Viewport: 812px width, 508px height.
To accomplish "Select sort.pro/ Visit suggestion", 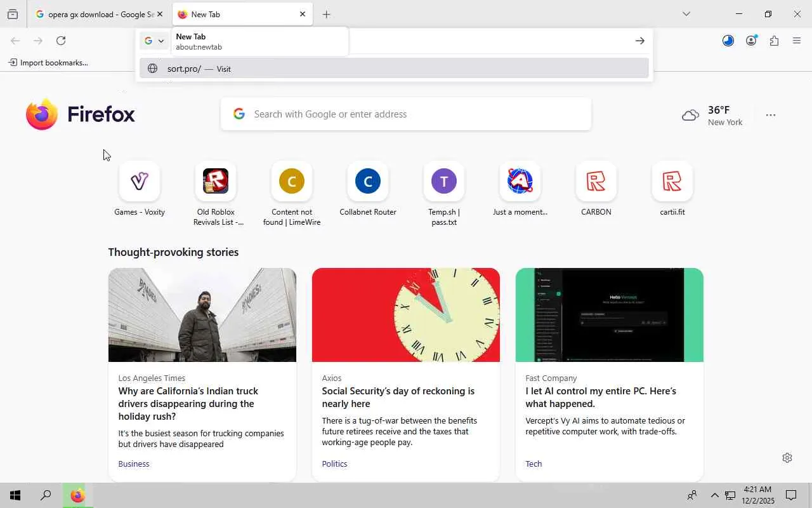I will [x=394, y=69].
